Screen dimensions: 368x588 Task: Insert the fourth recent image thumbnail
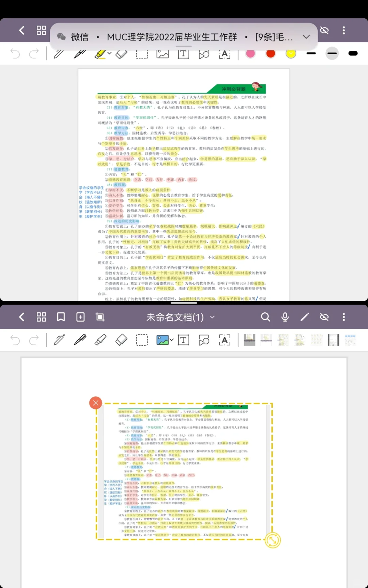click(300, 340)
